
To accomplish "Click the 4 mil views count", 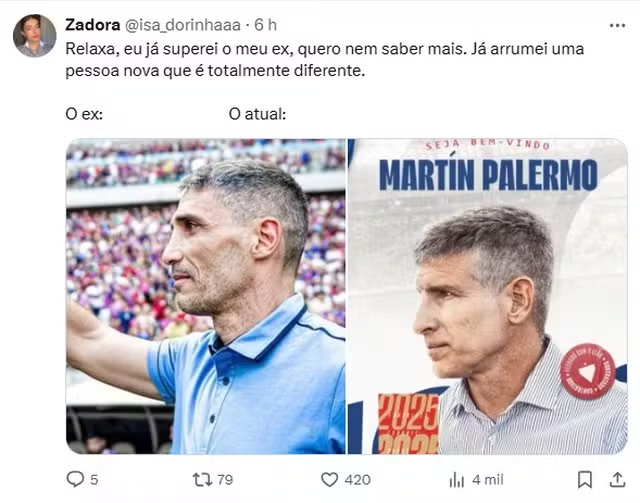I will pos(488,480).
